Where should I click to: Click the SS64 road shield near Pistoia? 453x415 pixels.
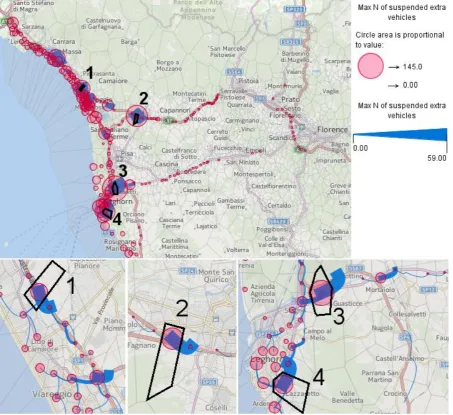coord(234,72)
